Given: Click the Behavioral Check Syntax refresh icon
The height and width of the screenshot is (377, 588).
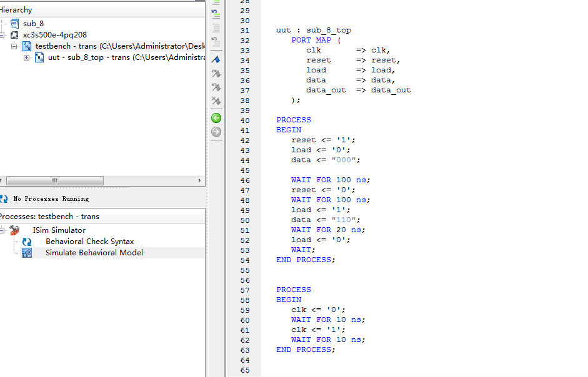Looking at the screenshot, I should click(x=27, y=242).
